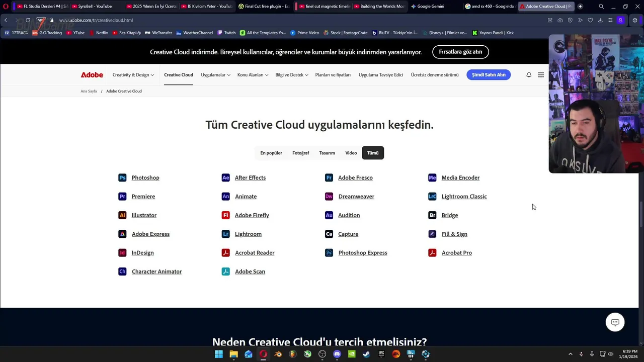Viewport: 644px width, 362px height.
Task: Click the Acrobat Pro app icon
Action: [x=432, y=253]
